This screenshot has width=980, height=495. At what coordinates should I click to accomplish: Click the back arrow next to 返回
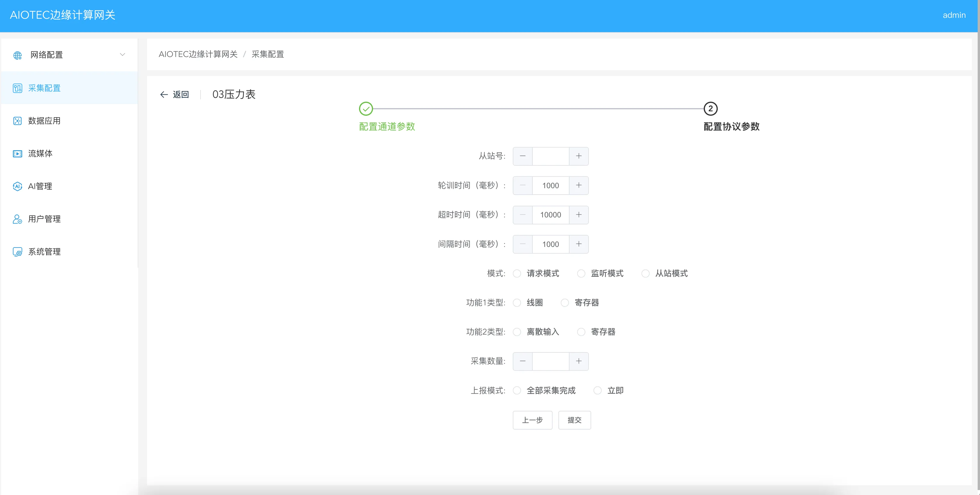[164, 95]
